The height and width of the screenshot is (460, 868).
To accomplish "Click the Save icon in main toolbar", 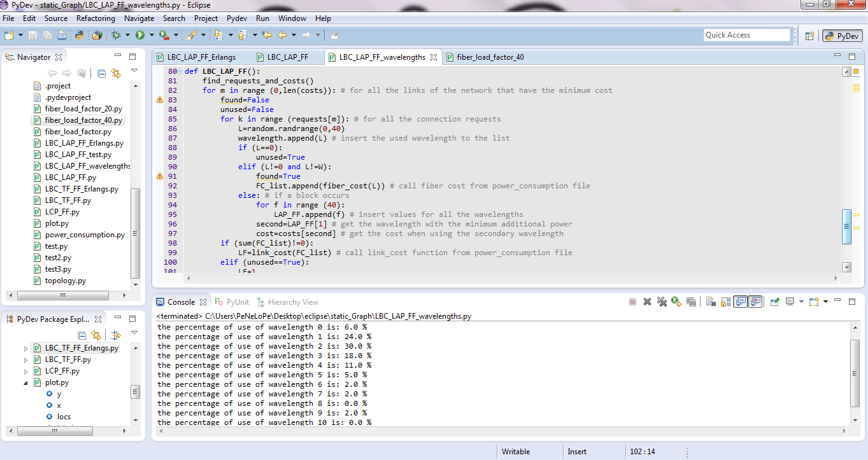I will 32,35.
